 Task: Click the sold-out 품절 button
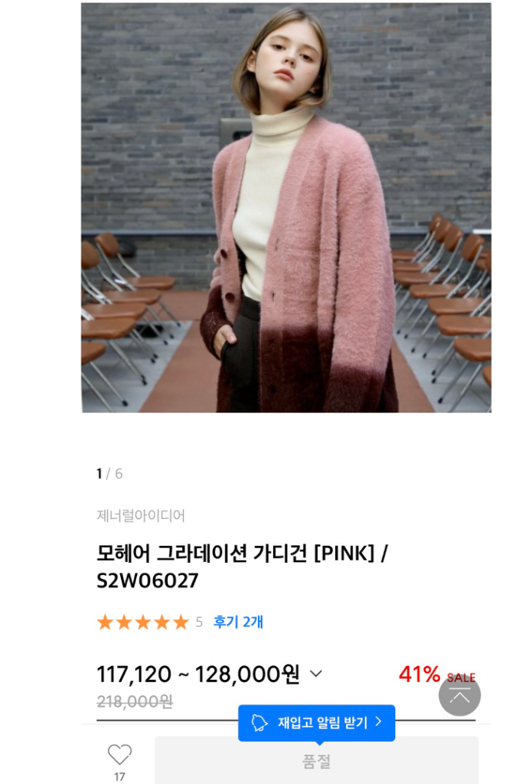(316, 760)
